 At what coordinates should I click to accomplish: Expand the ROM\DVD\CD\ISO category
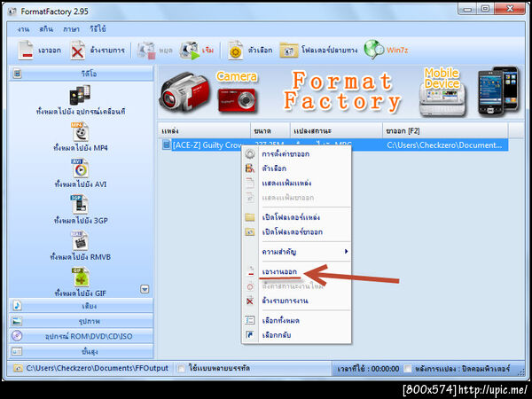81,336
